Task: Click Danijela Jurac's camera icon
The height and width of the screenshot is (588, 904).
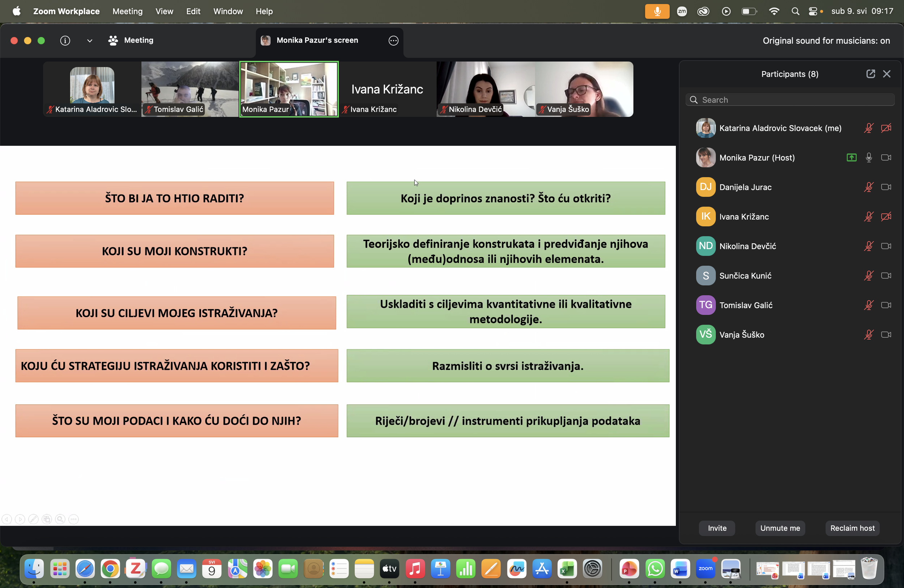Action: coord(886,187)
